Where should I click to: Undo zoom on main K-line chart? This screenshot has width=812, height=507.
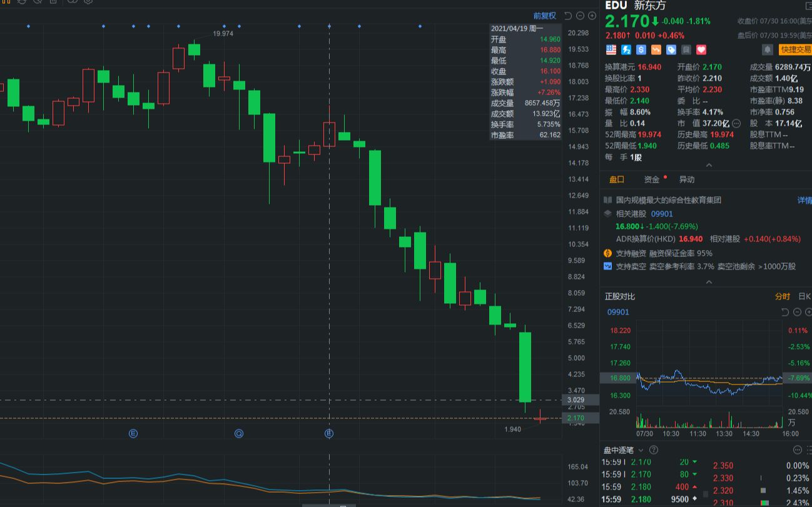click(x=568, y=16)
